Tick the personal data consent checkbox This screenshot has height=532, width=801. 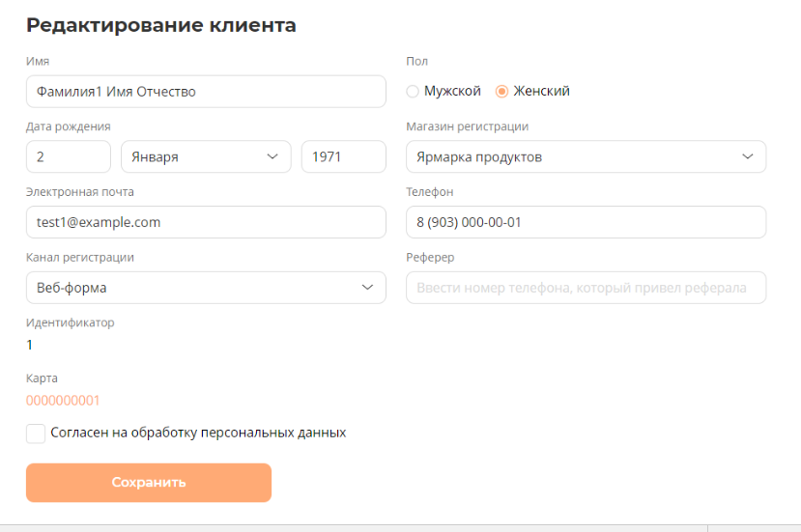click(x=36, y=433)
